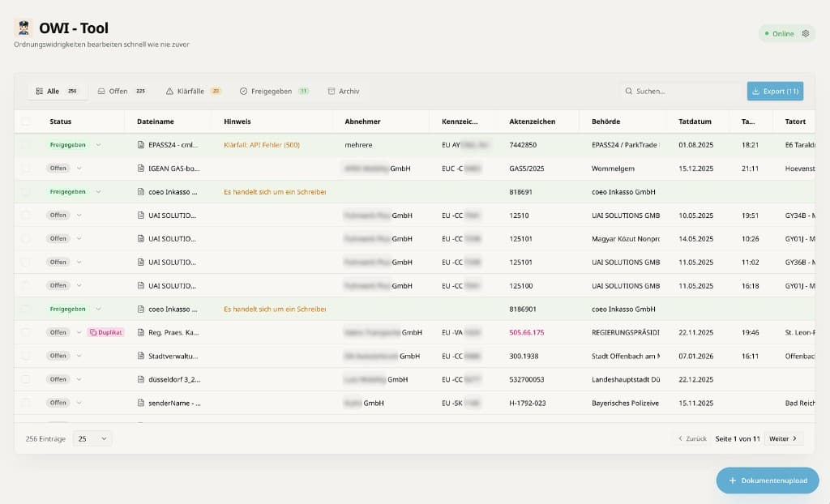Image resolution: width=830 pixels, height=504 pixels.
Task: Click the Abnehmer column header
Action: tap(362, 122)
